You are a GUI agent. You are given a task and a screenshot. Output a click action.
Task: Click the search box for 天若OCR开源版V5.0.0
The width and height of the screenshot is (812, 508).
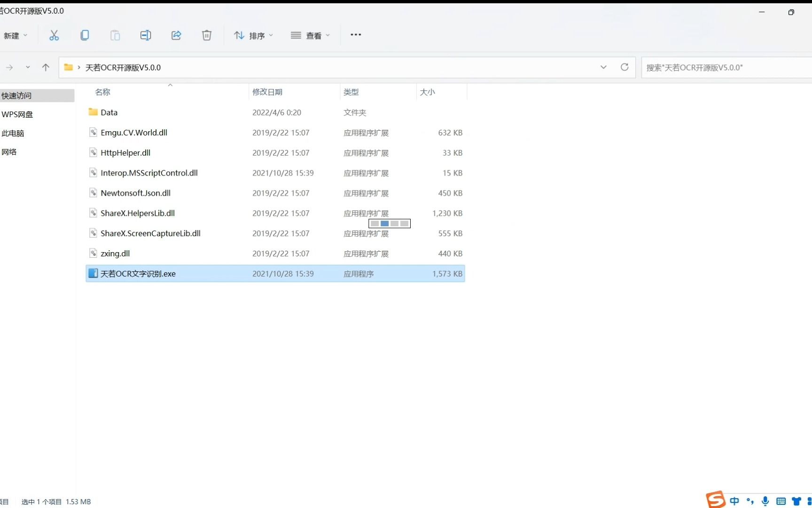coord(726,67)
